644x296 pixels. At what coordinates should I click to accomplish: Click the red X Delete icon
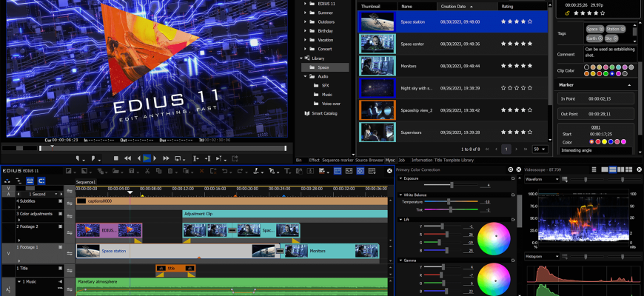pyautogui.click(x=201, y=170)
